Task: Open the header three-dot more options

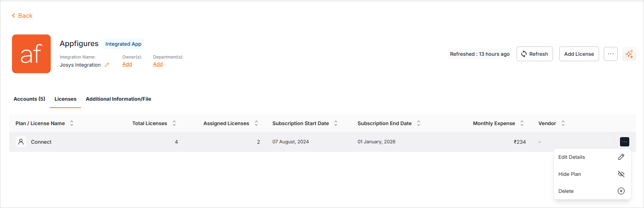Action: pyautogui.click(x=611, y=54)
